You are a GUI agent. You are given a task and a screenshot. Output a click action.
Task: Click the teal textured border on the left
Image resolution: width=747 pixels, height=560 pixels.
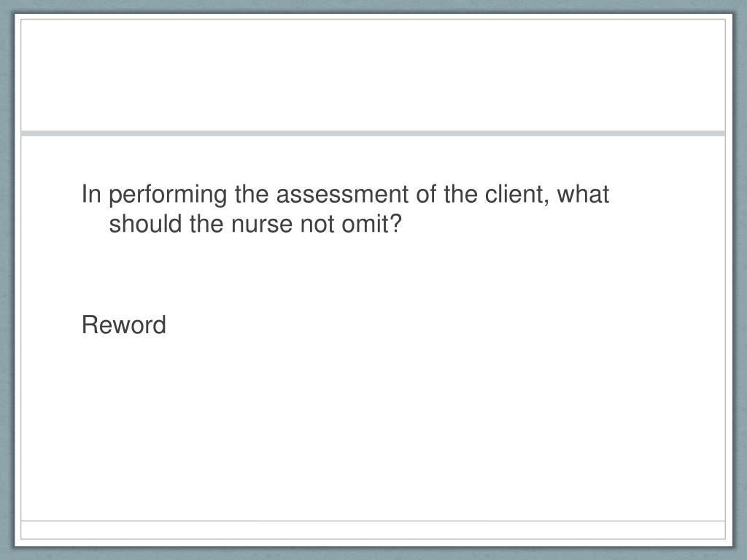pos(7,280)
